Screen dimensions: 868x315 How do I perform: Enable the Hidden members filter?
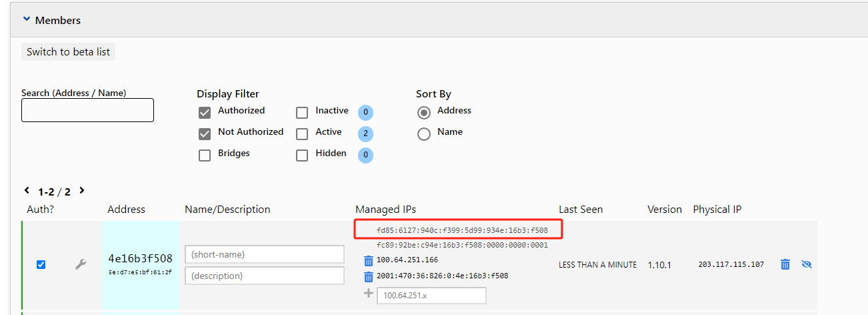302,155
